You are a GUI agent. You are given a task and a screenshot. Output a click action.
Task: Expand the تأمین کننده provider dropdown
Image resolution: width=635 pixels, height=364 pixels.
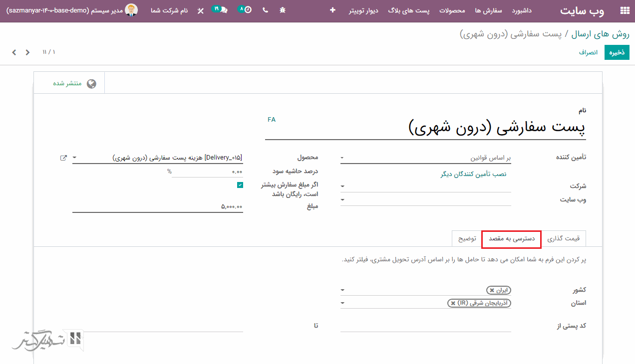pos(342,158)
